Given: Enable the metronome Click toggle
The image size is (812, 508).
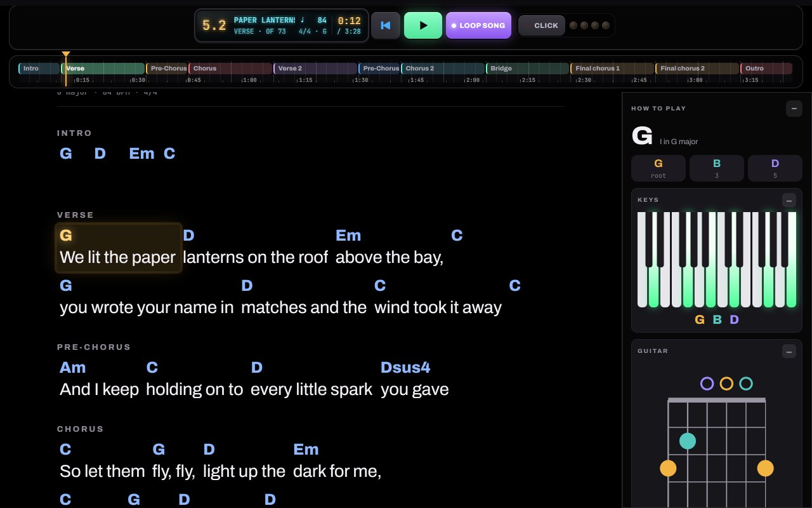Looking at the screenshot, I should coord(542,25).
